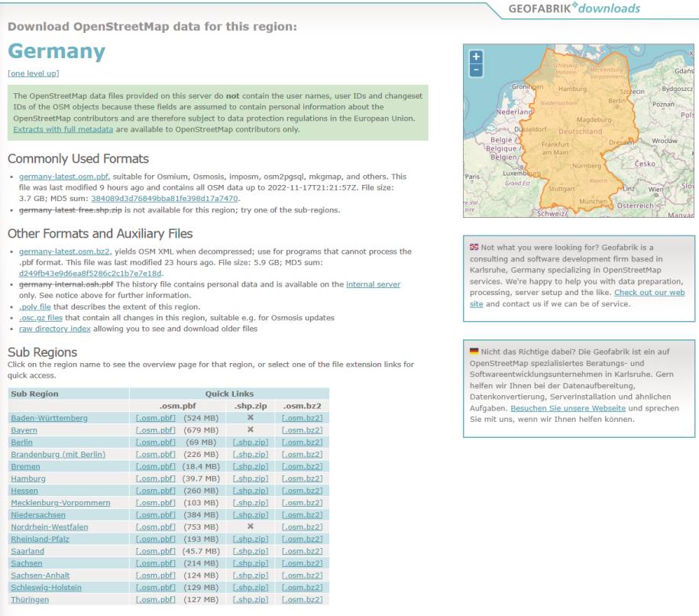Open the Thüringen region page
The width and height of the screenshot is (699, 616).
tap(30, 600)
